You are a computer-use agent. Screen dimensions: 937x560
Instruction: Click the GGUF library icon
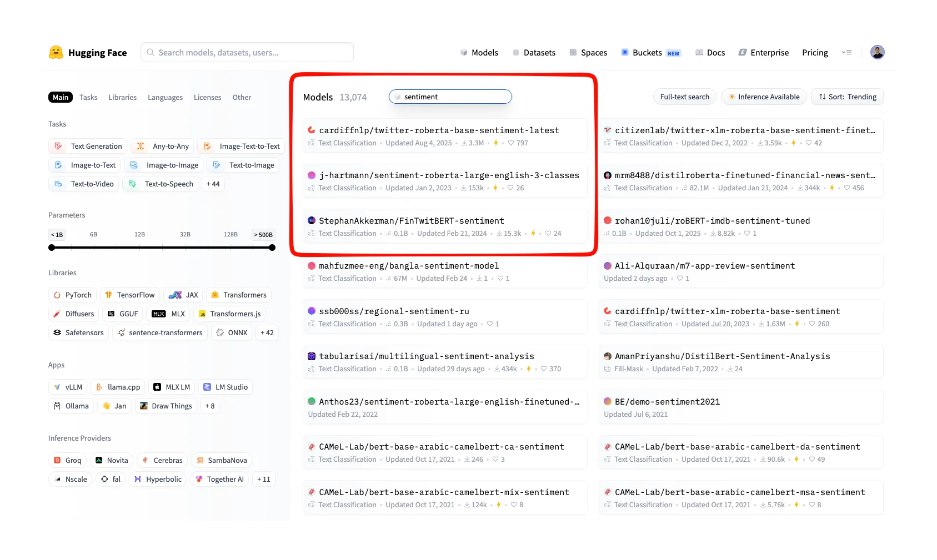pos(111,314)
